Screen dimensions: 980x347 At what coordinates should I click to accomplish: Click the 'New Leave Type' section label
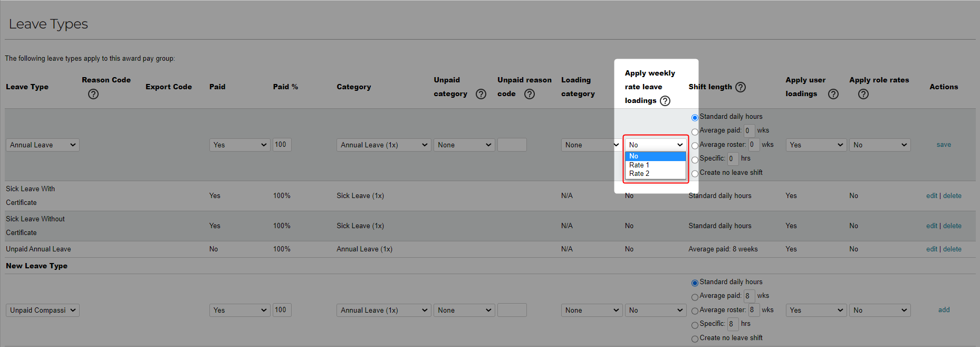point(36,266)
